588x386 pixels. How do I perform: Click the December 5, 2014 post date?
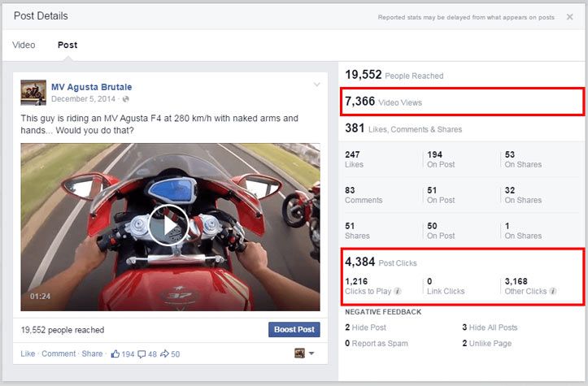click(x=84, y=99)
